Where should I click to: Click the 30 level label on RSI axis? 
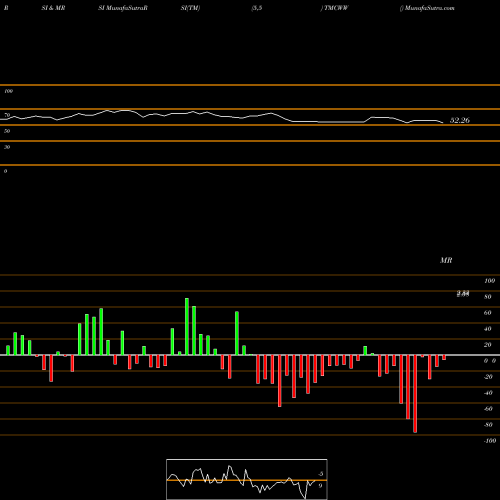pos(7,147)
